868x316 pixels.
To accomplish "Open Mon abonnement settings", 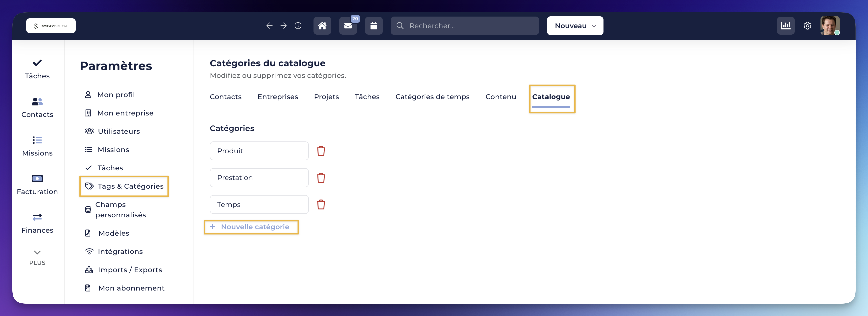I will (125, 288).
